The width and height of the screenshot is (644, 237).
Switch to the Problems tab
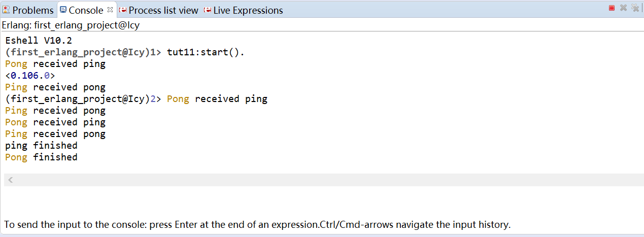(27, 10)
